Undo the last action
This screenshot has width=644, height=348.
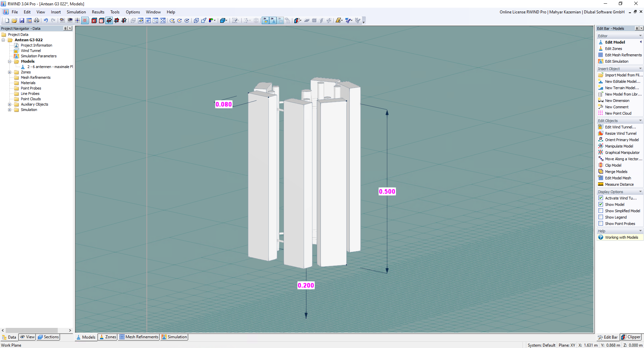coord(46,20)
